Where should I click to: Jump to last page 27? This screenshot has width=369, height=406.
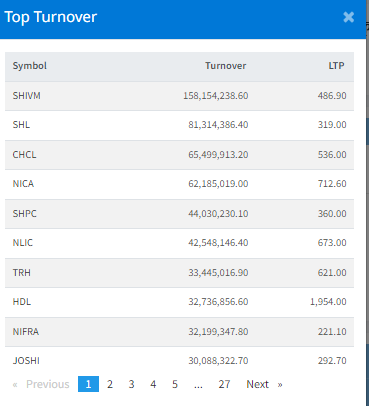pos(224,384)
